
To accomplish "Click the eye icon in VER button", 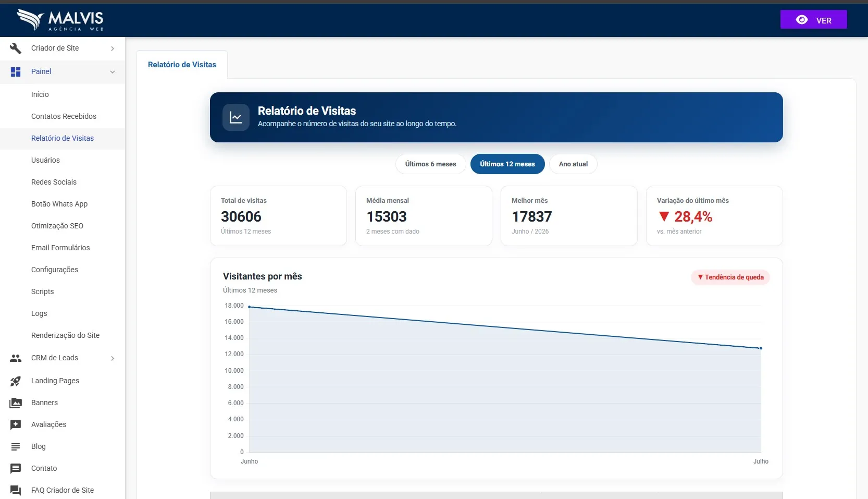I will tap(802, 20).
